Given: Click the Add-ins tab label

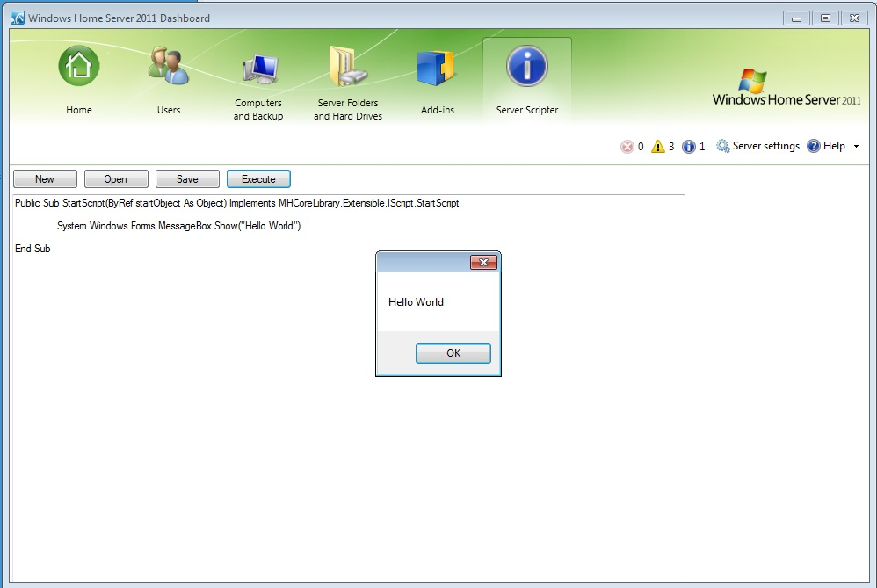Looking at the screenshot, I should point(438,110).
